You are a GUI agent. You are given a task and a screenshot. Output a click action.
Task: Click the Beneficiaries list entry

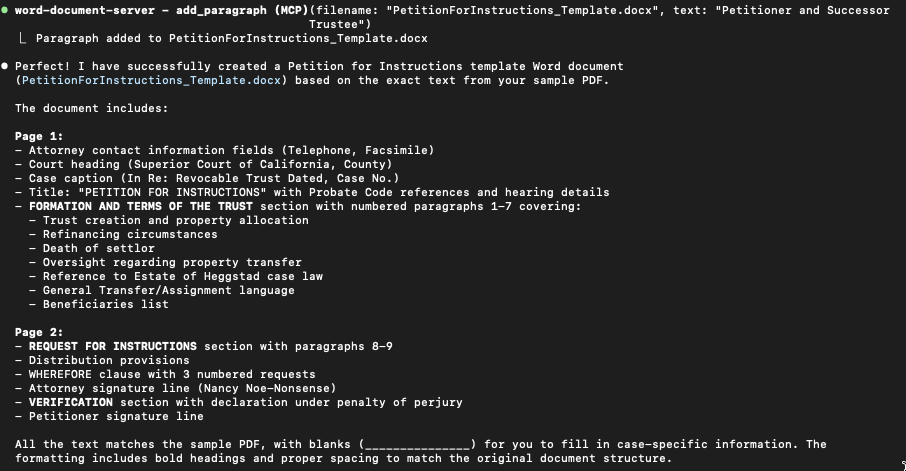[x=105, y=304]
